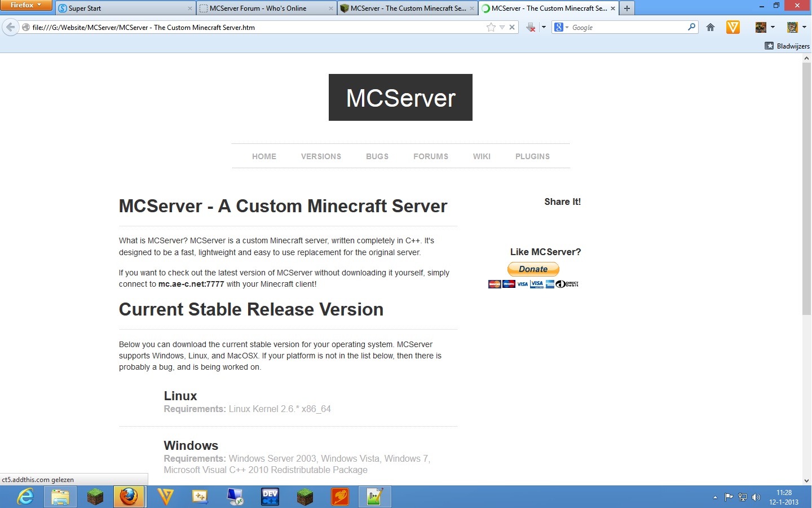
Task: Open the Bladwijzers bookmarks button
Action: point(787,46)
